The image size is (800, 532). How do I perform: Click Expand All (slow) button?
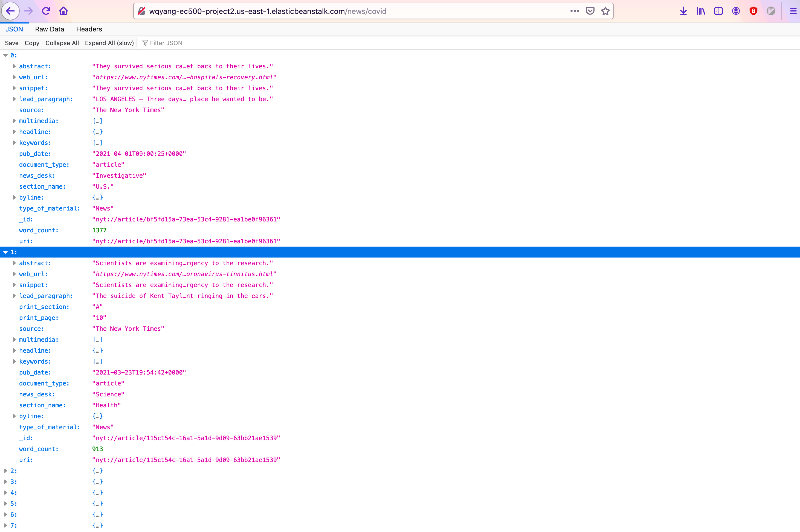[x=109, y=43]
